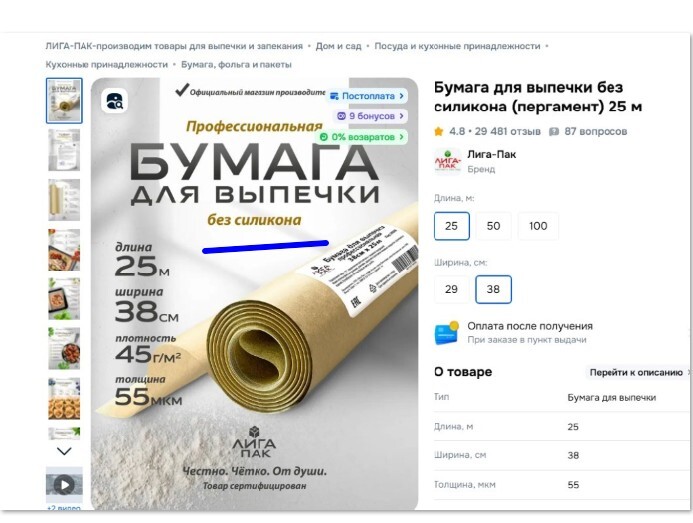Choose width option 38

[x=493, y=289]
